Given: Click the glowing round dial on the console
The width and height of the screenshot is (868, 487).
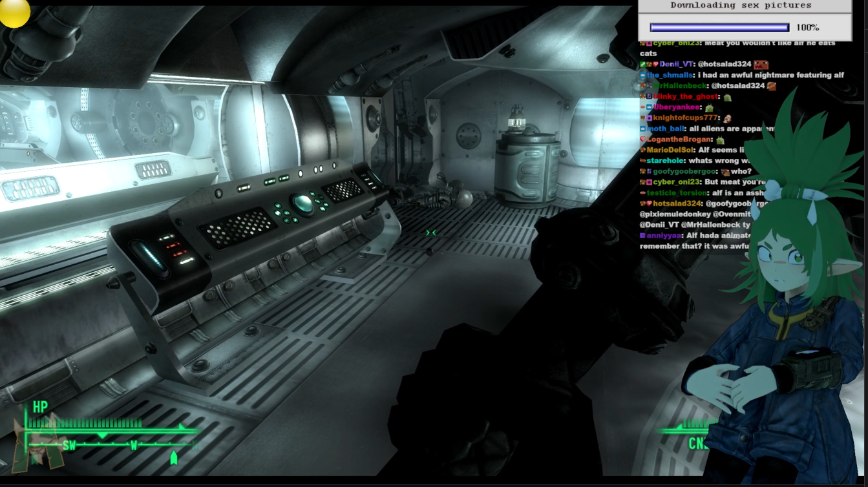Looking at the screenshot, I should [303, 203].
